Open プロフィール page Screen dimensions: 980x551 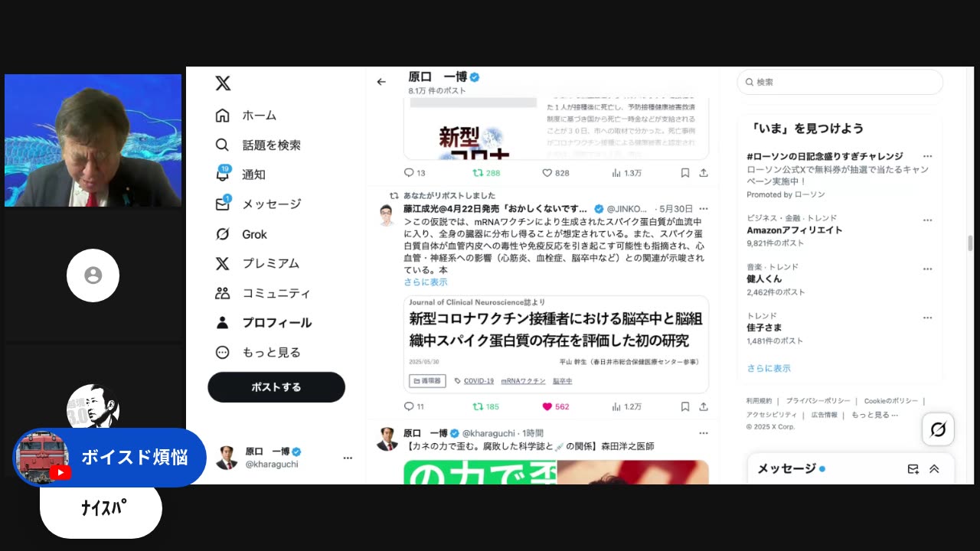[x=264, y=323]
